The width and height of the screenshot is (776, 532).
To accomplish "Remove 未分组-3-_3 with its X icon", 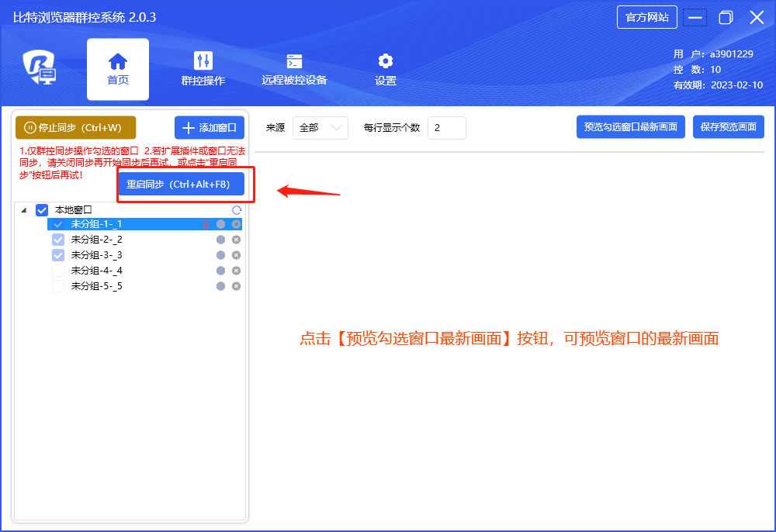I will pyautogui.click(x=237, y=255).
